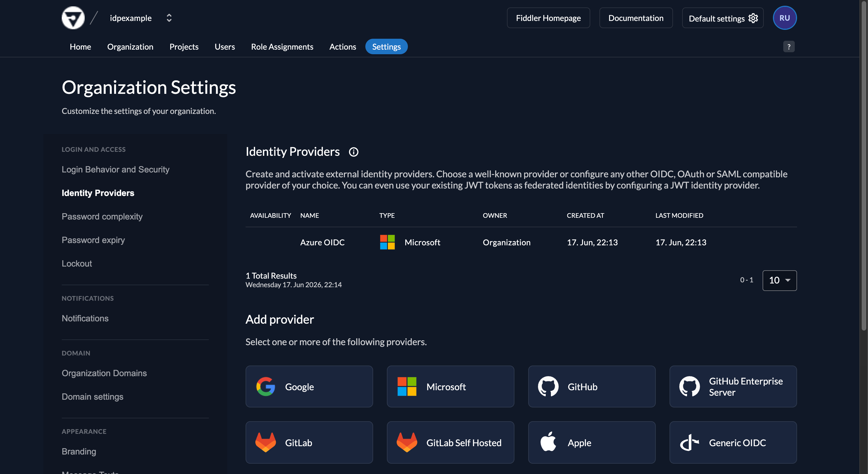The width and height of the screenshot is (868, 474).
Task: Click the ZITADEL logo icon
Action: pyautogui.click(x=73, y=18)
